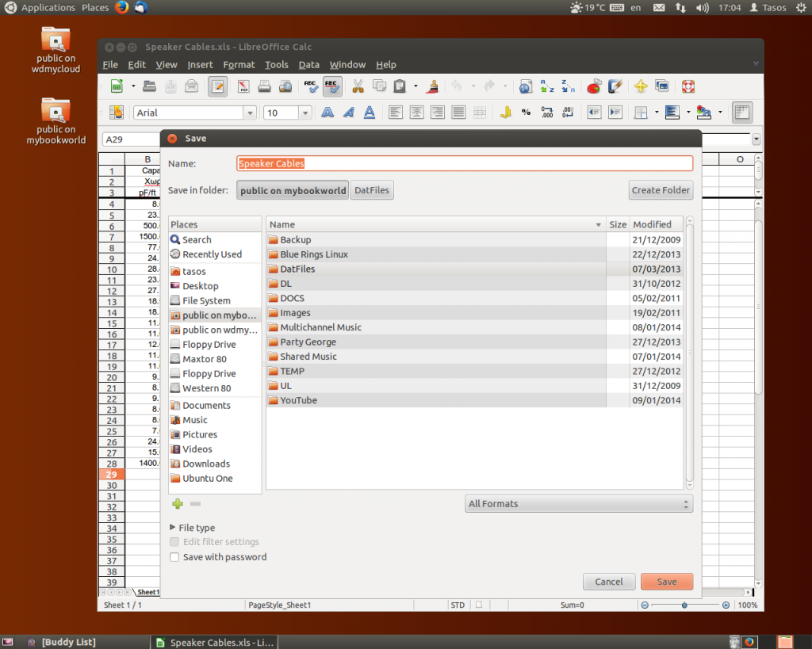Open the Tools menu
Image resolution: width=812 pixels, height=649 pixels.
[x=276, y=65]
